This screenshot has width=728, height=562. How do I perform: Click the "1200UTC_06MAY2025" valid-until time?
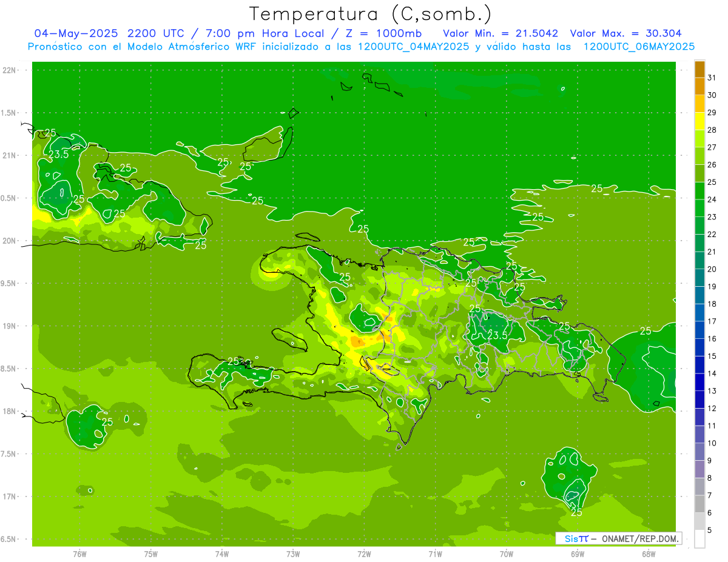click(639, 47)
